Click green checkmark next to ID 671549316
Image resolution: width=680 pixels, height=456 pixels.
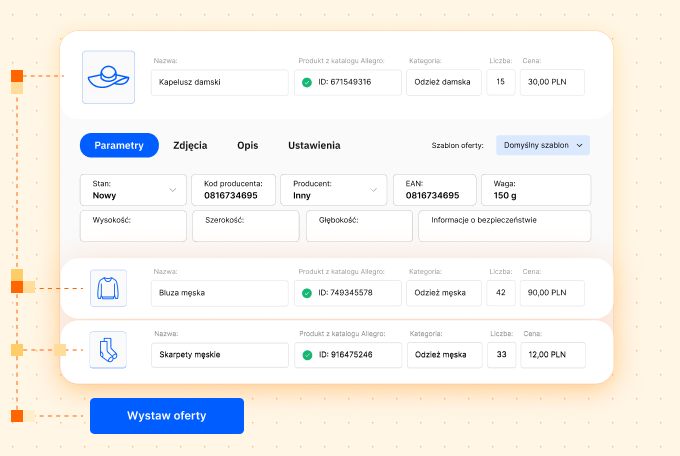(x=307, y=82)
